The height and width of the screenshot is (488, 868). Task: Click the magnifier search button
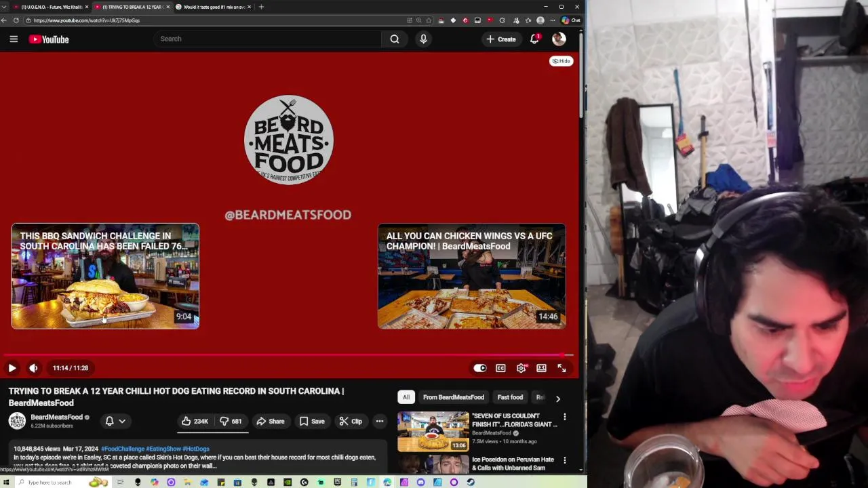[395, 39]
